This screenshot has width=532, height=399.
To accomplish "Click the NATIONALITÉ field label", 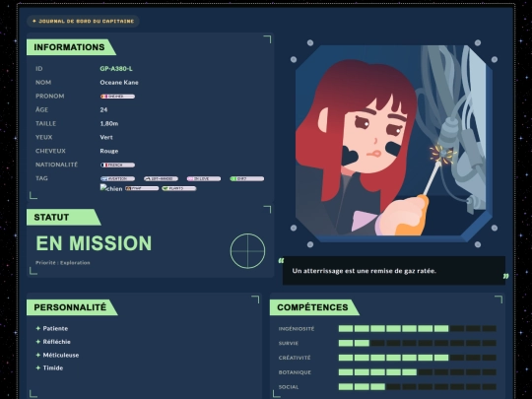I will click(57, 165).
